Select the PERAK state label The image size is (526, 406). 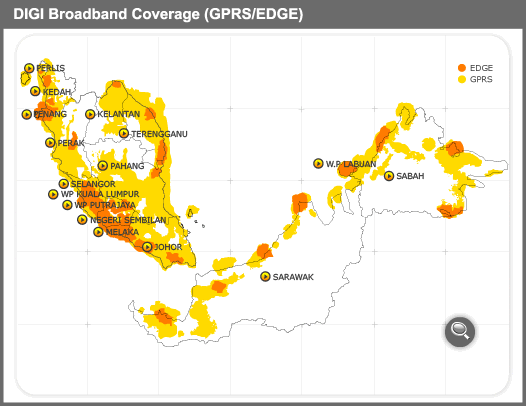(x=70, y=143)
